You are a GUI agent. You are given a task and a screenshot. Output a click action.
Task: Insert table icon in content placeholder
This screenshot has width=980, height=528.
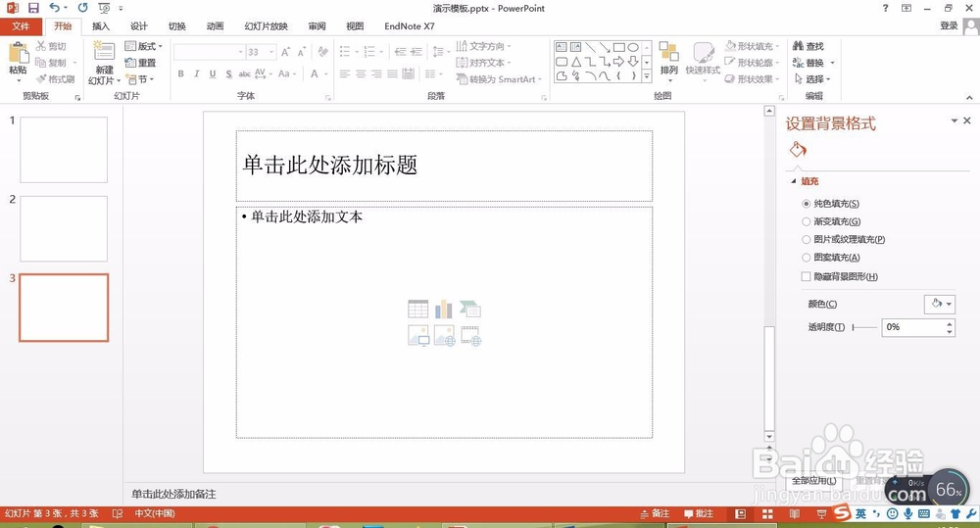pos(417,309)
